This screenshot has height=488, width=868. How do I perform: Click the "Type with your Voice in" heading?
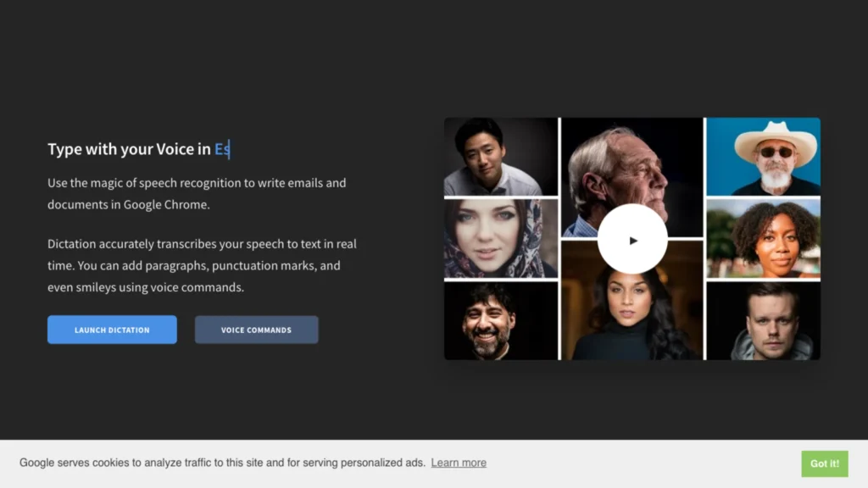[x=129, y=149]
